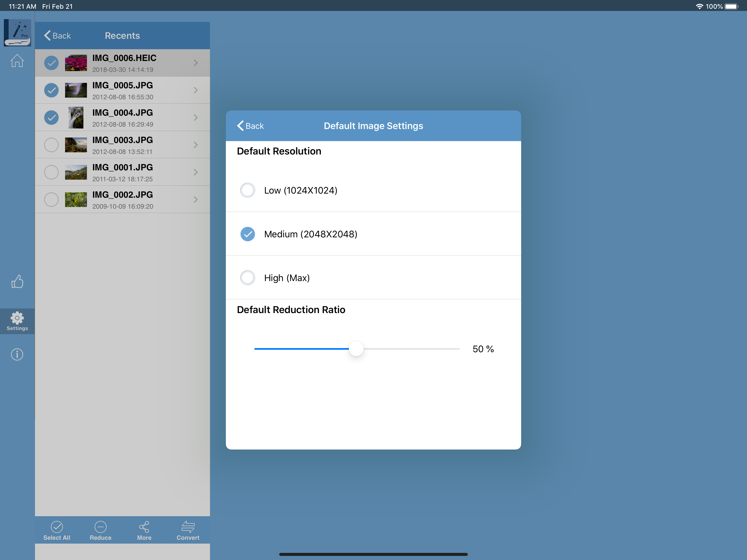Uncheck IMG_0006.HEIC selection circle
Viewport: 747px width, 560px height.
pos(51,63)
